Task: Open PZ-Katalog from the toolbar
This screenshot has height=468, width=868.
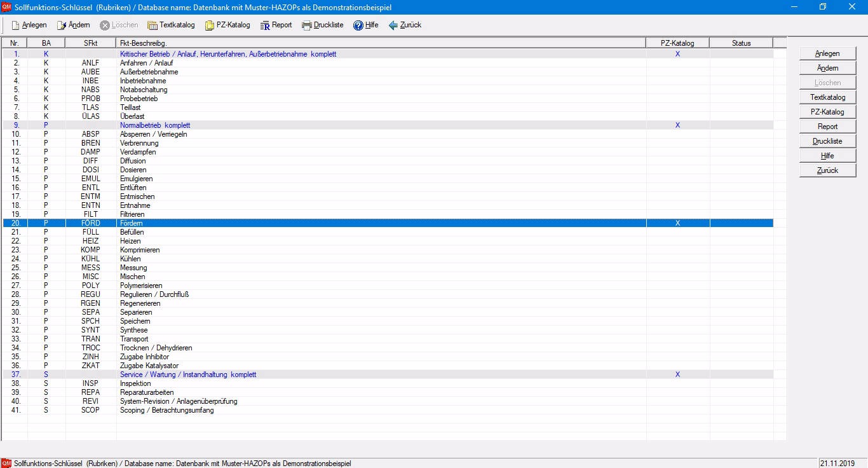Action: coord(227,25)
